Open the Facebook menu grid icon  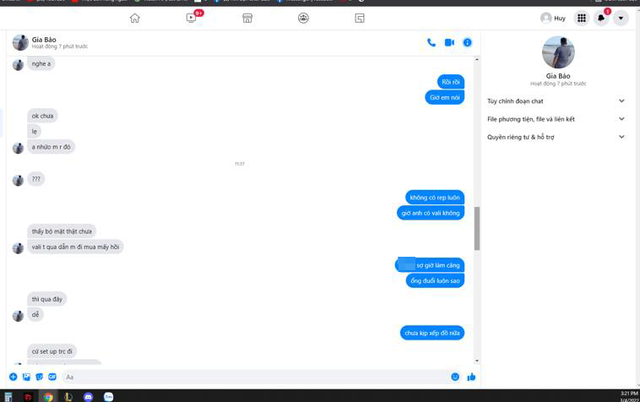click(581, 18)
